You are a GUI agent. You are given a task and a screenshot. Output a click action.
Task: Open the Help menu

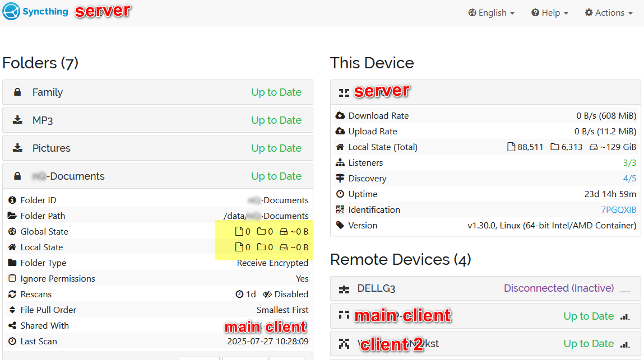[549, 13]
